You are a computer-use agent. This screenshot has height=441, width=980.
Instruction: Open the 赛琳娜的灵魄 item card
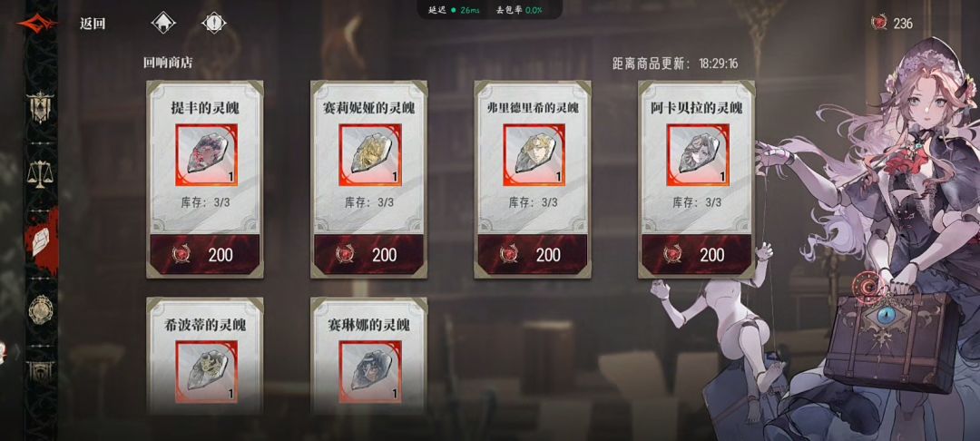tap(368, 356)
